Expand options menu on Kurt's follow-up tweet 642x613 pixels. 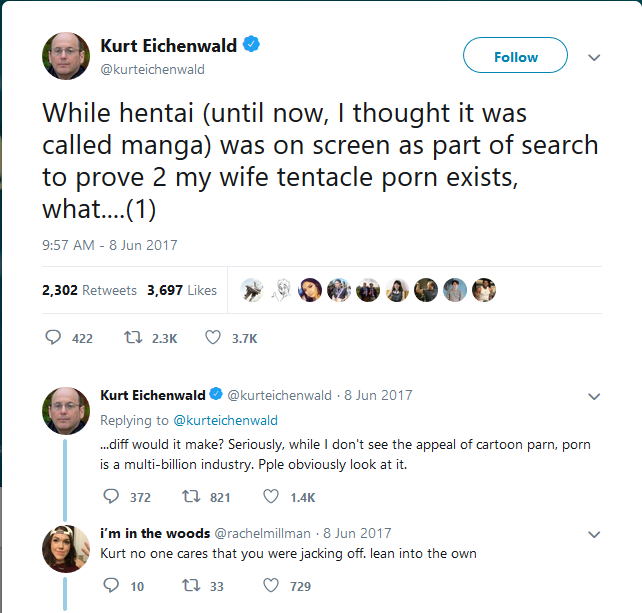(594, 396)
